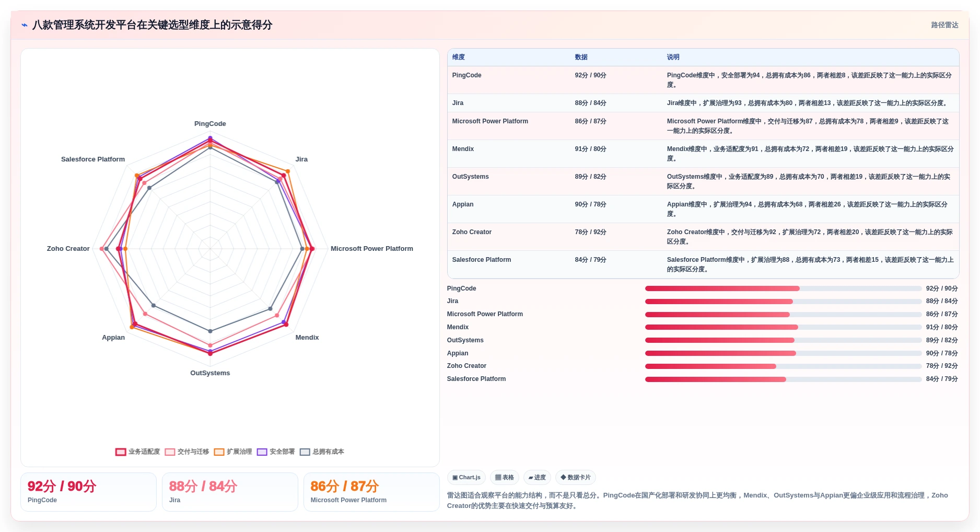Toggle the 总拥有成本 legend series
980x532 pixels.
point(322,452)
